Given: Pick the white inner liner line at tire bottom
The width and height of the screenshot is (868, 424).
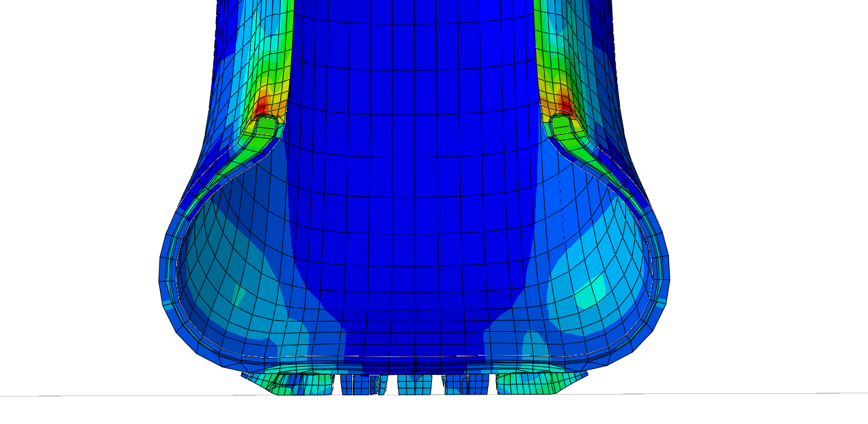Looking at the screenshot, I should (x=410, y=356).
